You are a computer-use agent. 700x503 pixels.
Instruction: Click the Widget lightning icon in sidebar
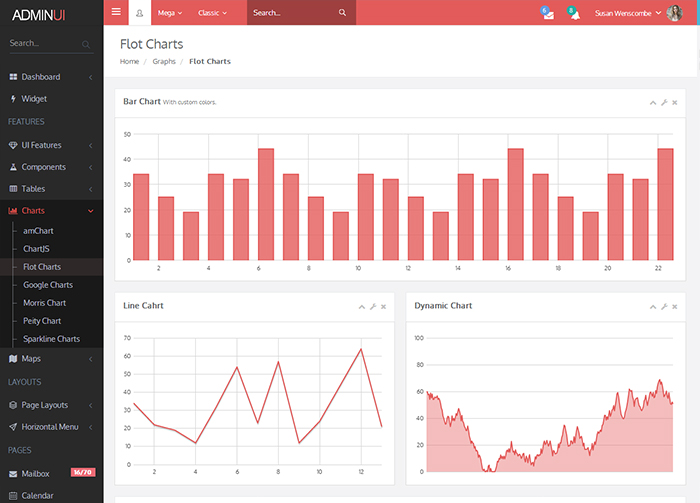[x=13, y=99]
